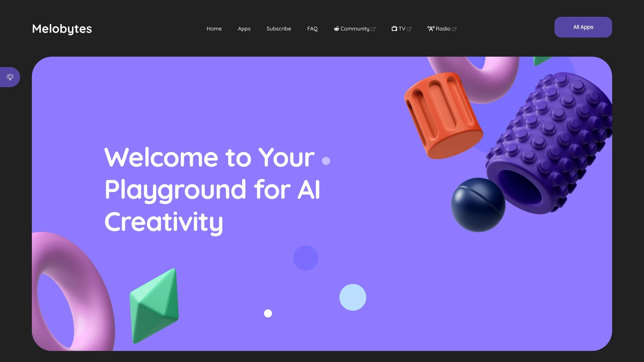Image resolution: width=644 pixels, height=362 pixels.
Task: Select the floating blue circle element
Action: 353,297
